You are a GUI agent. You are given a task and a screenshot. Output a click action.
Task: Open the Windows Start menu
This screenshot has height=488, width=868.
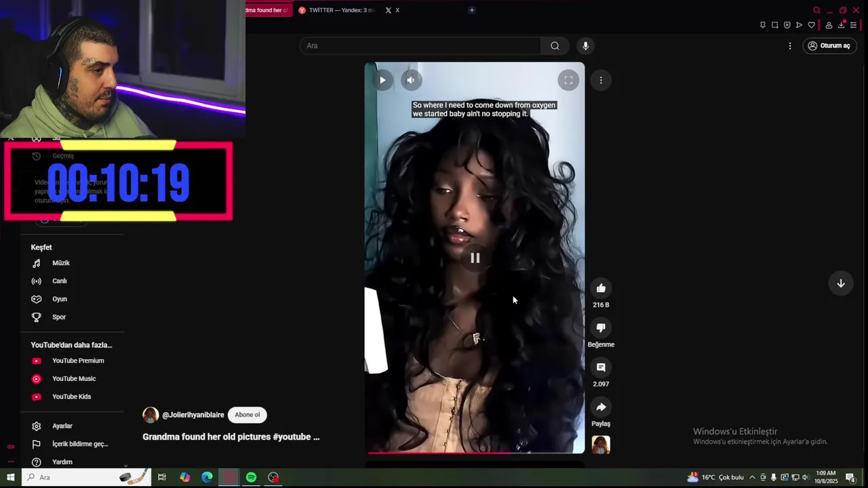point(10,477)
